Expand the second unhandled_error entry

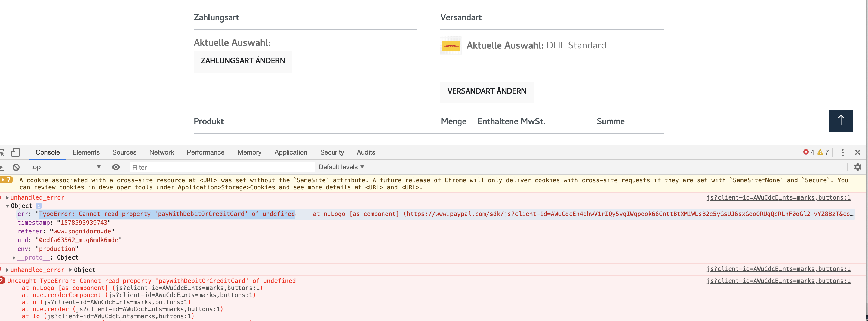click(7, 270)
